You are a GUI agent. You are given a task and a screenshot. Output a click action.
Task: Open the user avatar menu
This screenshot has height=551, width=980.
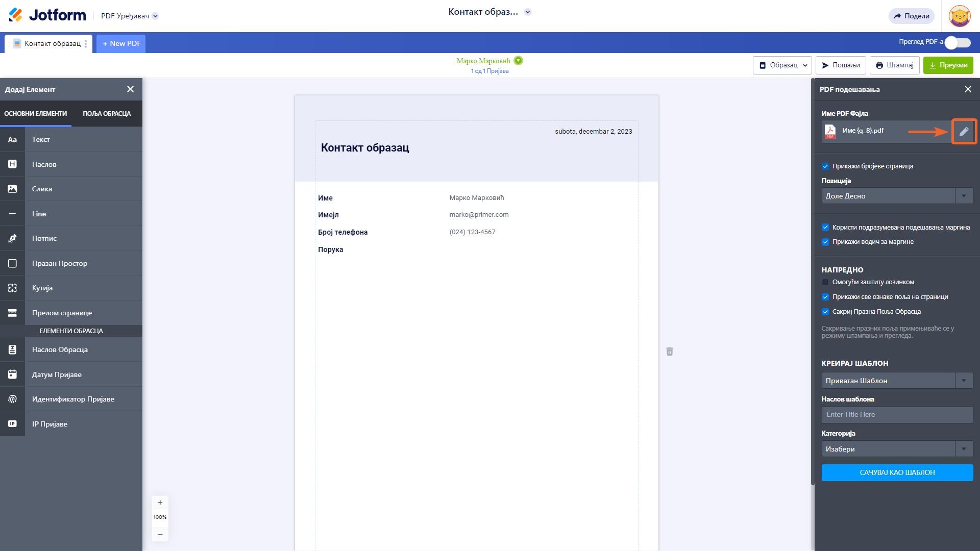959,16
